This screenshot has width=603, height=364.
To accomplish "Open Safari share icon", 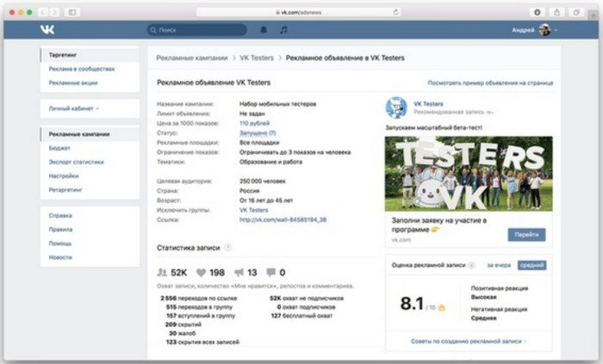I will (x=556, y=12).
